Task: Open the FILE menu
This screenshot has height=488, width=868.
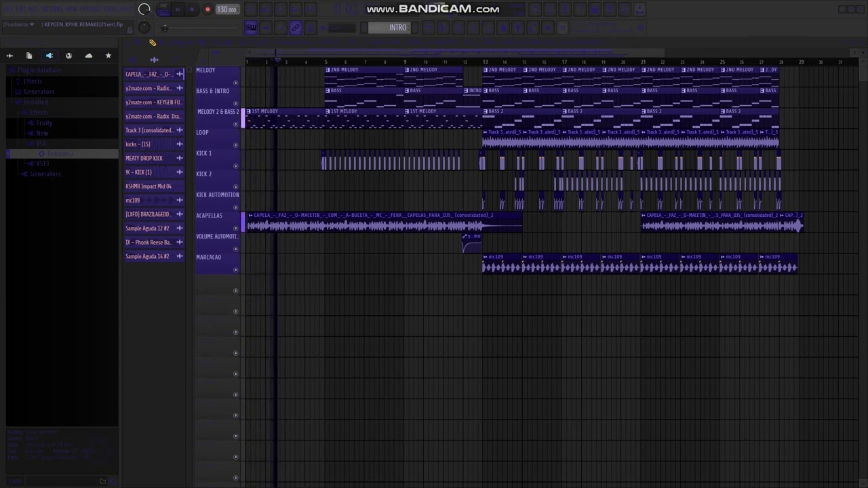Action: (9, 9)
